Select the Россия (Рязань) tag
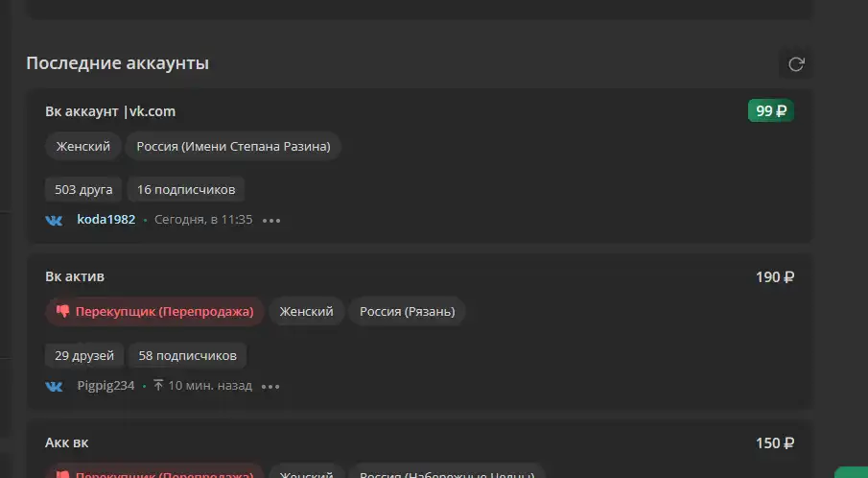 coord(407,311)
